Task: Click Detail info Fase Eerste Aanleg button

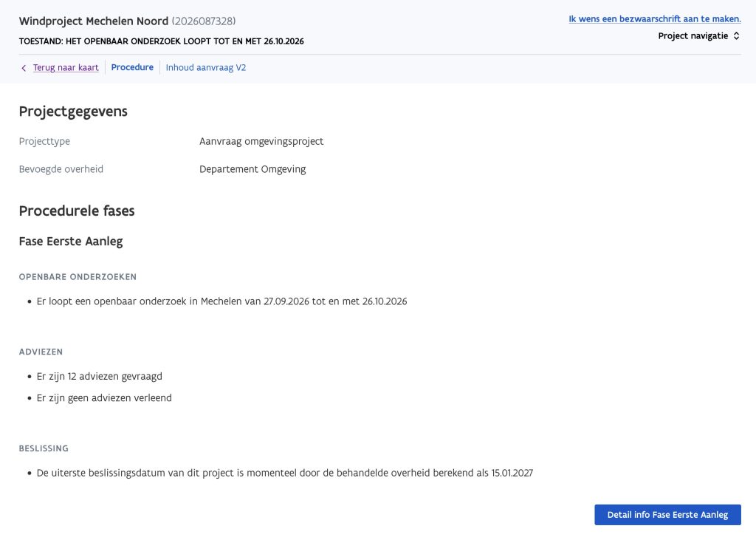Action: tap(667, 515)
